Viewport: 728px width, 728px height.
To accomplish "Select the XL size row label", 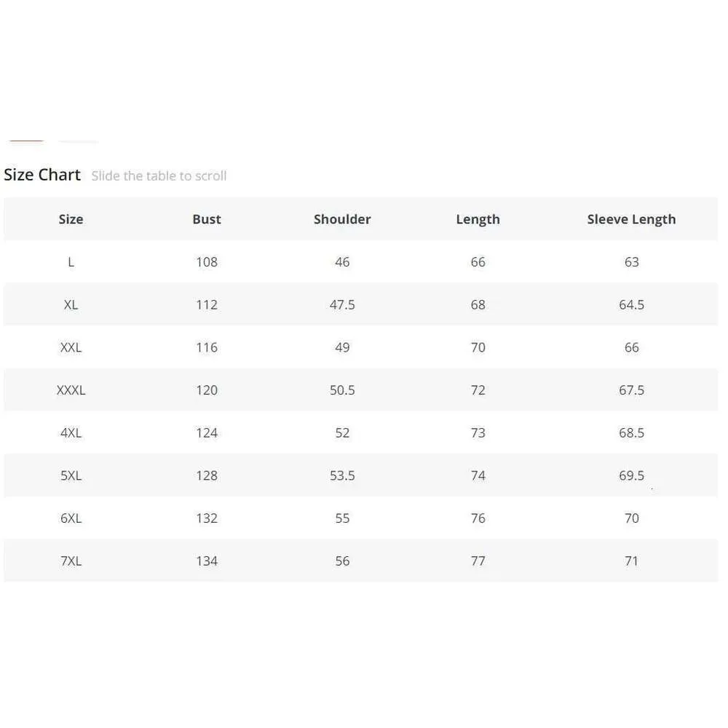I will click(x=71, y=305).
